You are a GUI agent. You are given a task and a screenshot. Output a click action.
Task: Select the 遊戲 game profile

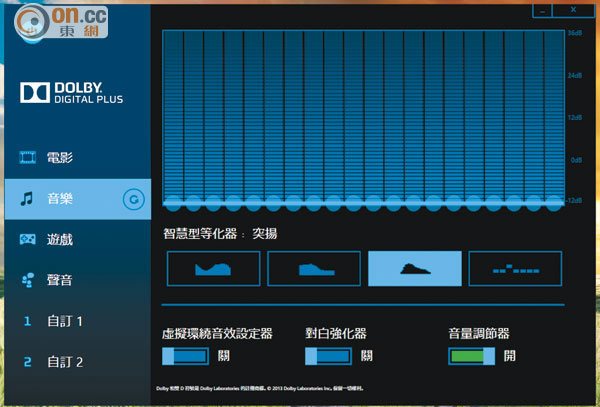(78, 240)
